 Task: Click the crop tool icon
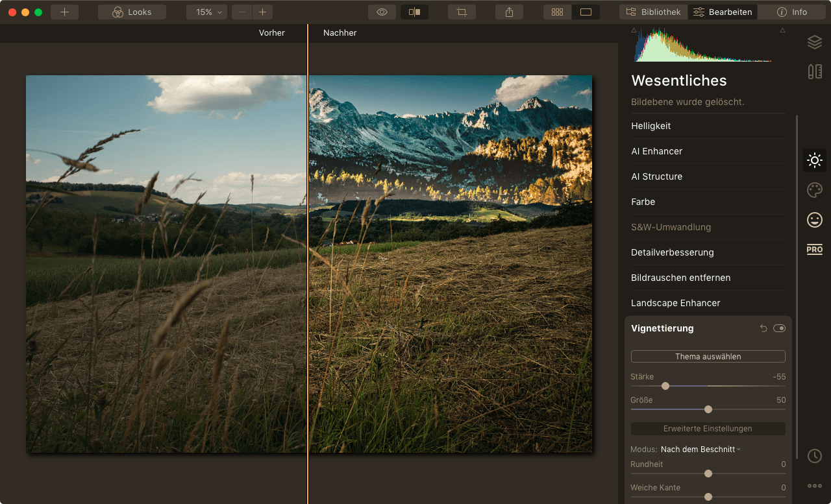pyautogui.click(x=462, y=12)
